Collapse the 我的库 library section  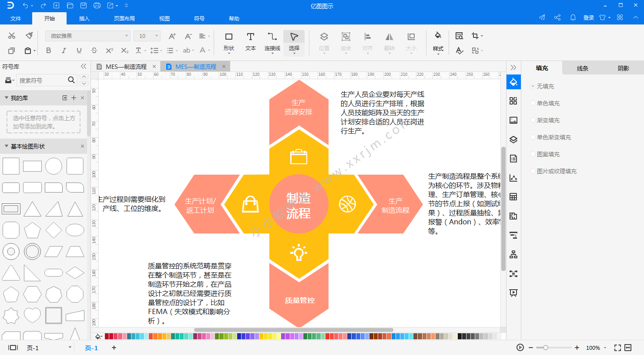click(x=7, y=98)
